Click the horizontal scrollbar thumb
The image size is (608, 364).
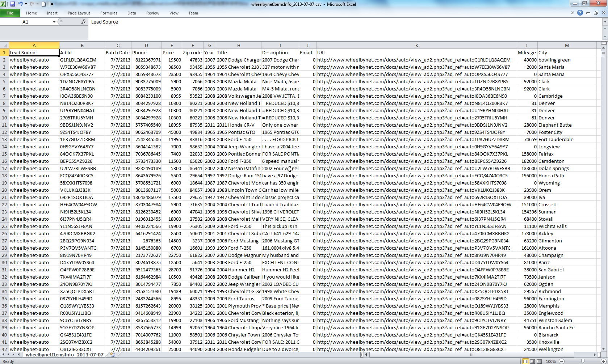point(471,355)
